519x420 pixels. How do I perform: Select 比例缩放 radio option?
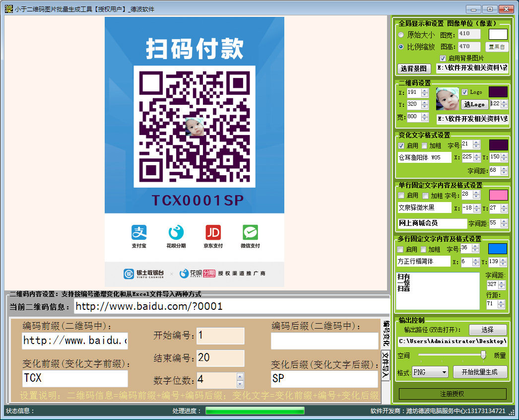401,47
